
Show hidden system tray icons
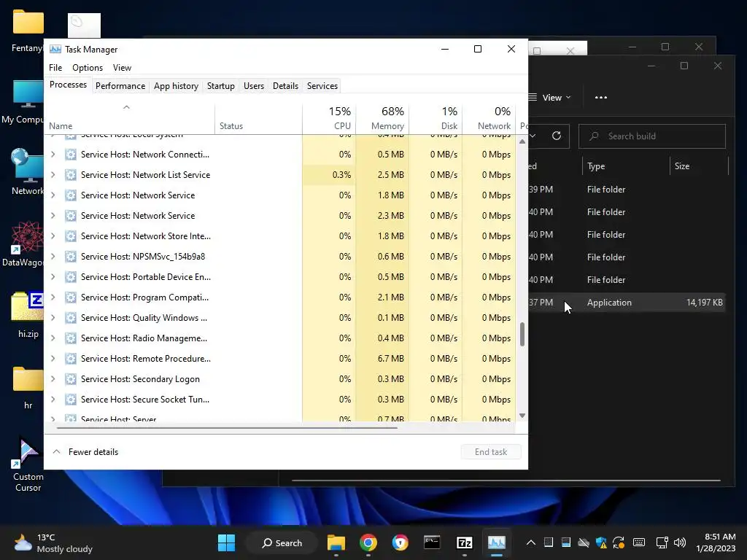click(531, 542)
